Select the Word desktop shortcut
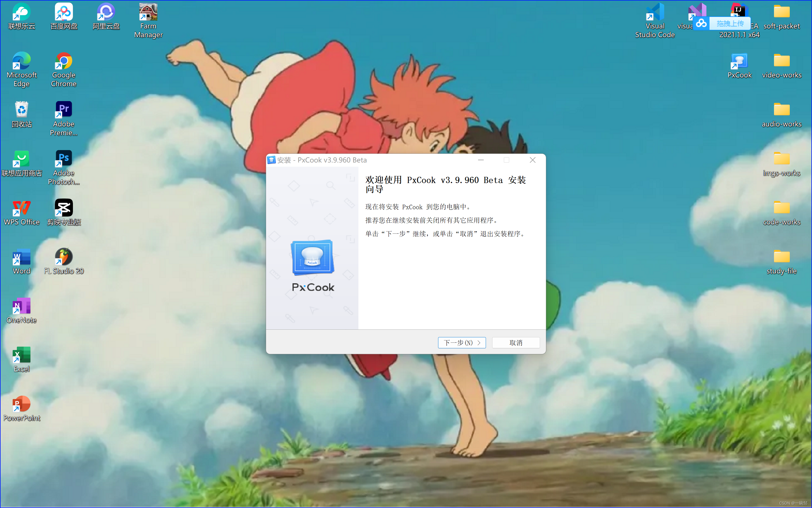 pyautogui.click(x=21, y=262)
